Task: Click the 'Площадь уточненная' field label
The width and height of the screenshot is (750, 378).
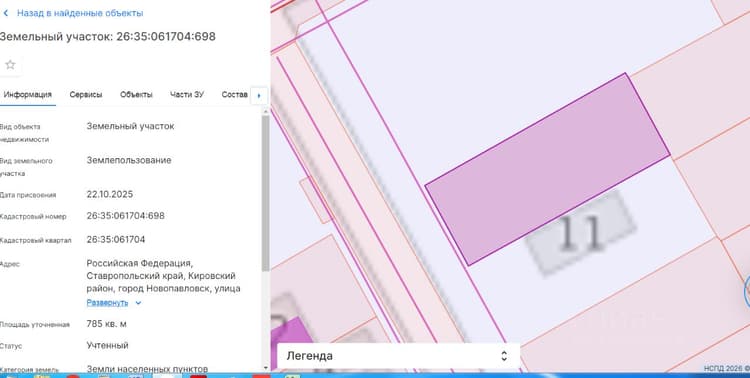Action: pyautogui.click(x=34, y=325)
